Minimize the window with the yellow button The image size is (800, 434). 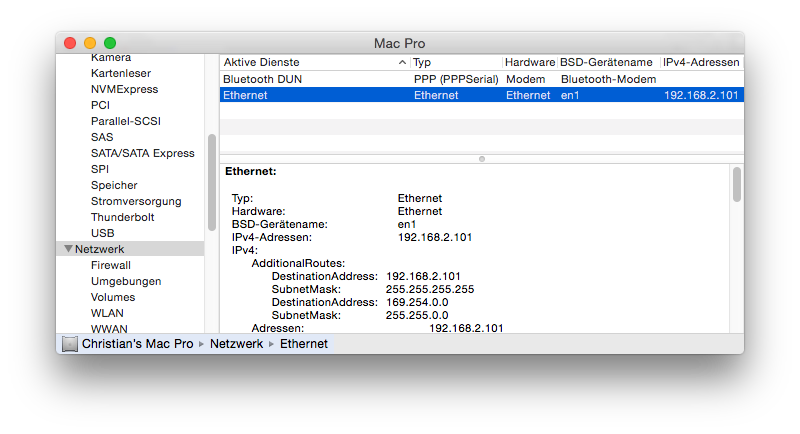point(90,43)
